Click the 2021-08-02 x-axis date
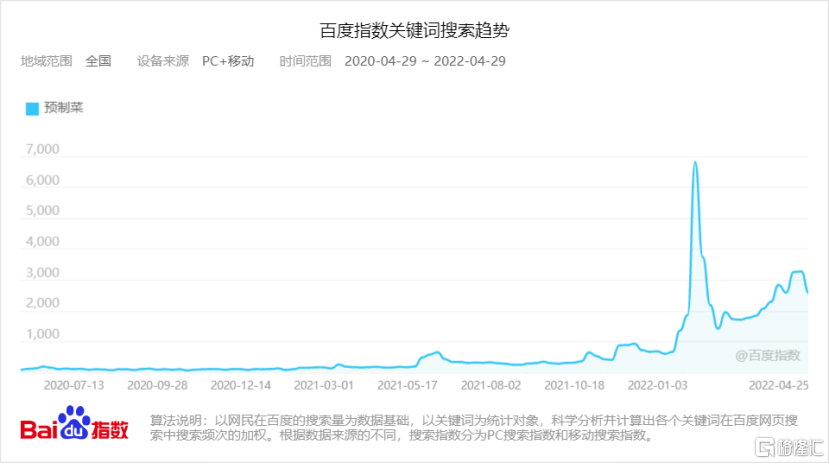The width and height of the screenshot is (830, 464). pos(491,386)
